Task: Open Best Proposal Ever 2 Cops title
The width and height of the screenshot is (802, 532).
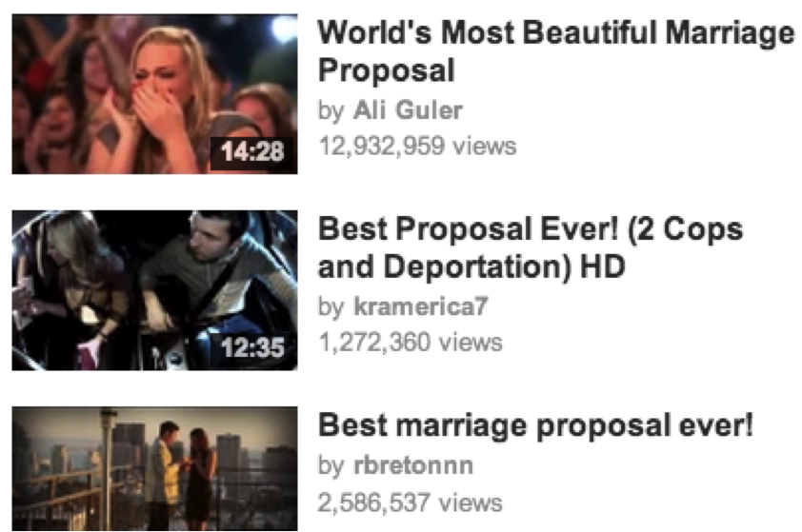Action: coord(531,247)
